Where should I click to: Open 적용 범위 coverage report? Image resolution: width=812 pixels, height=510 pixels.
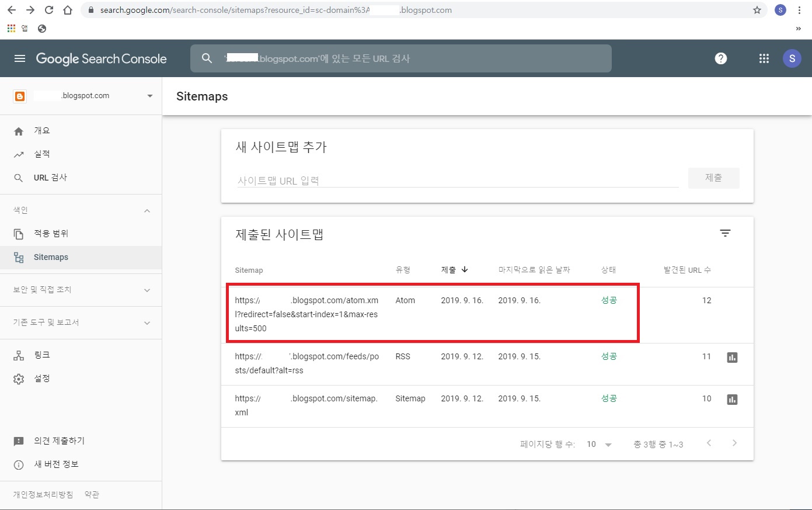81,234
